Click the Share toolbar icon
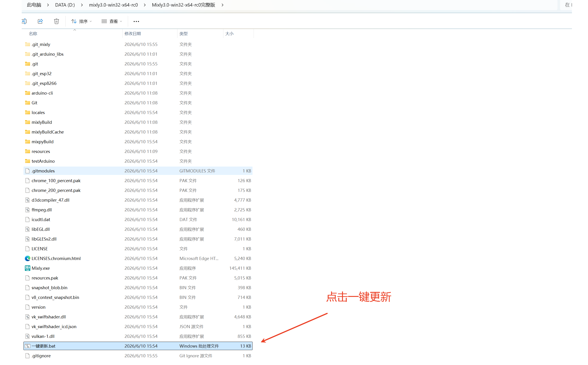The height and width of the screenshot is (365, 588). (x=40, y=21)
